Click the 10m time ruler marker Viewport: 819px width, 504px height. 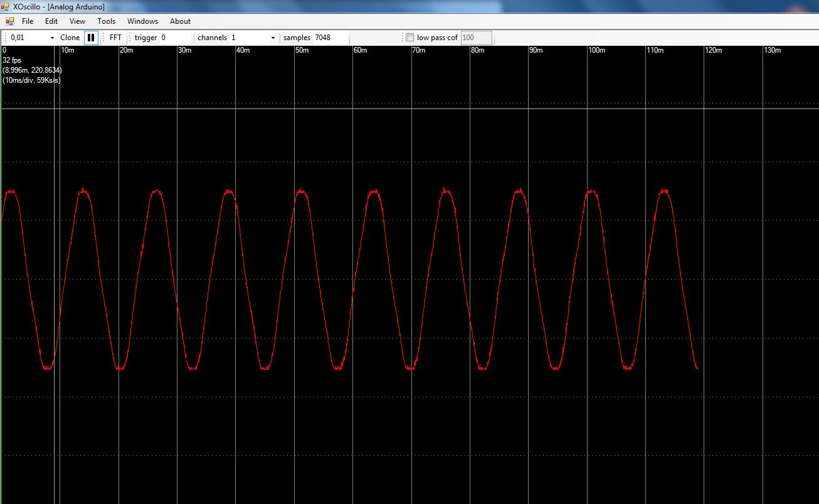point(67,50)
